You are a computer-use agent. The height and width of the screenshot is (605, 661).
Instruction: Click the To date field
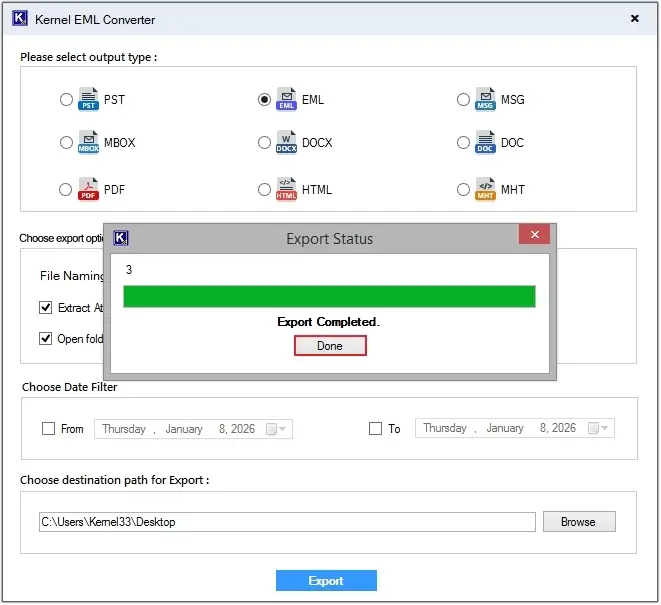[515, 428]
